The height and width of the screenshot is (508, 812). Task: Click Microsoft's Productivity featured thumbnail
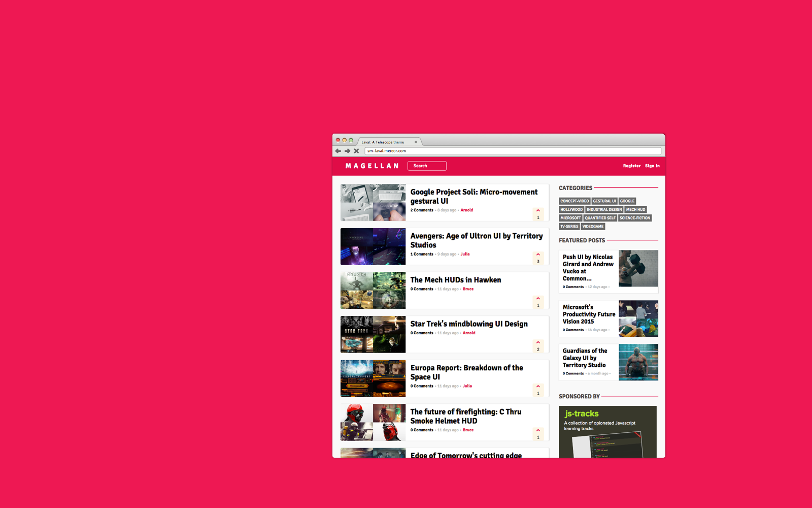(638, 319)
